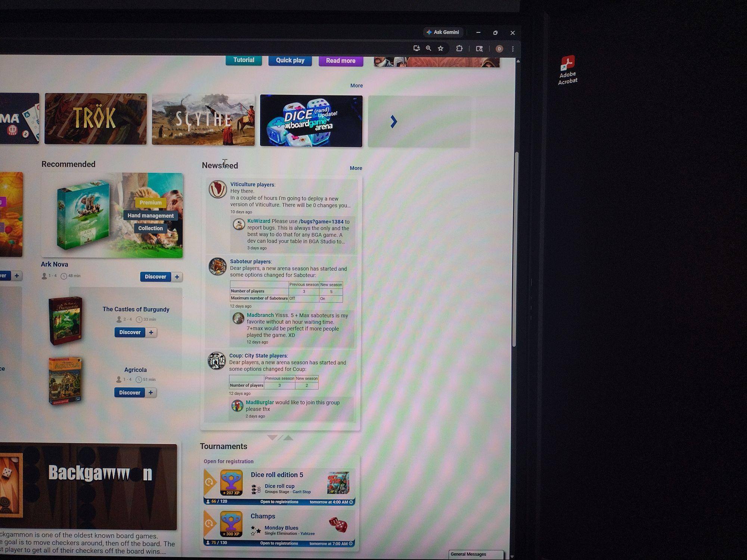The height and width of the screenshot is (560, 747).
Task: Open the Backgammon game banner
Action: pyautogui.click(x=89, y=486)
